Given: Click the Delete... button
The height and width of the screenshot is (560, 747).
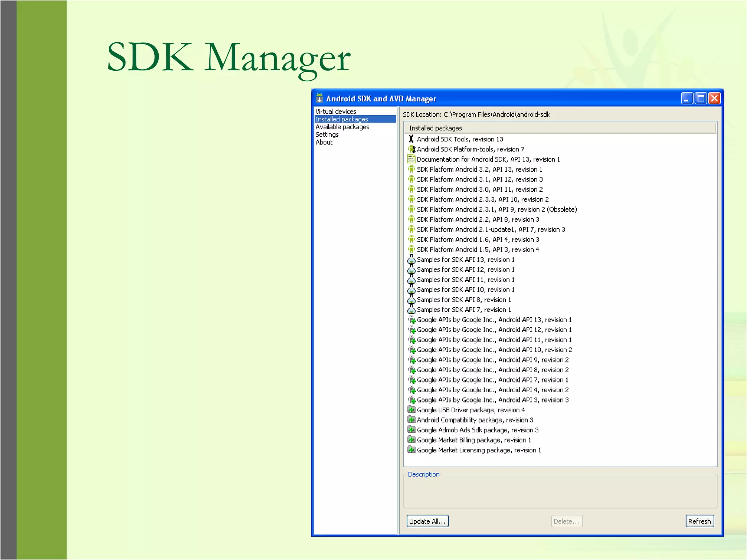Looking at the screenshot, I should [566, 521].
